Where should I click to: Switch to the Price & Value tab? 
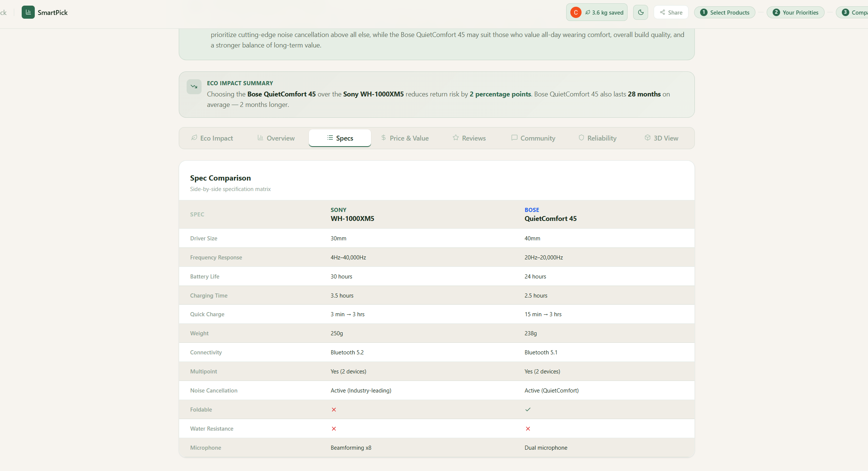405,138
